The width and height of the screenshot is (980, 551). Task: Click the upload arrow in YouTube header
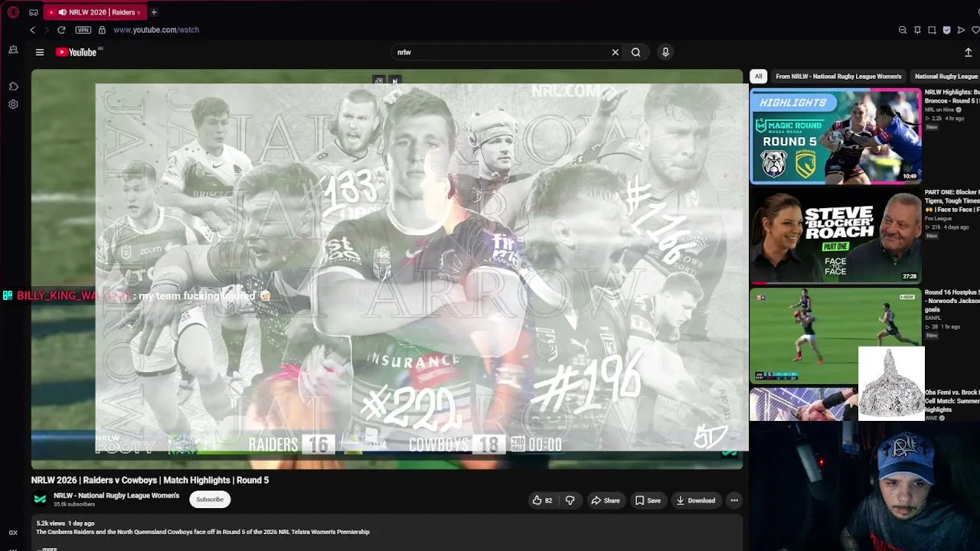(x=969, y=52)
